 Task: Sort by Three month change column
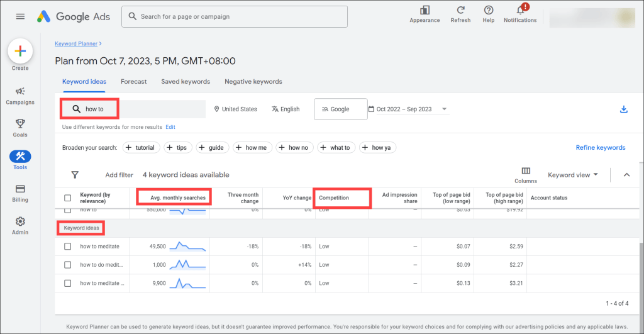click(x=243, y=198)
